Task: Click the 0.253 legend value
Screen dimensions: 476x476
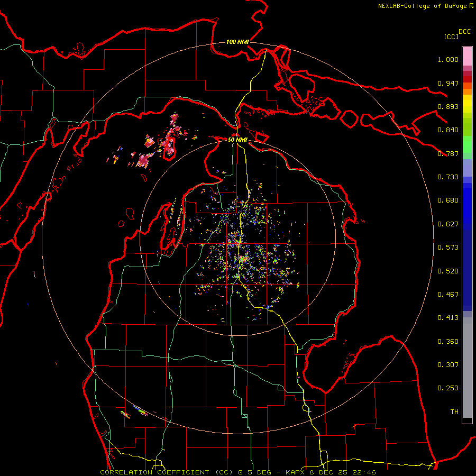Action: click(448, 388)
